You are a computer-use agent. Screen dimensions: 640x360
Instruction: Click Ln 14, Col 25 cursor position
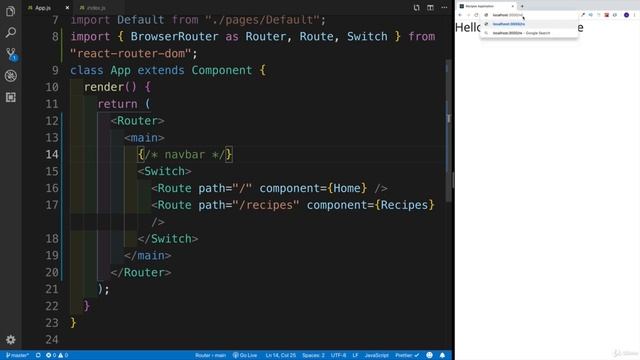pos(280,355)
